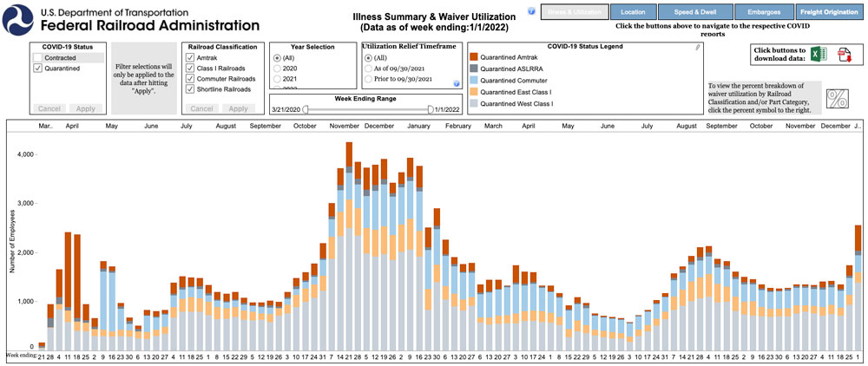Select the 2020 year radio option
The image size is (868, 366).
(277, 68)
